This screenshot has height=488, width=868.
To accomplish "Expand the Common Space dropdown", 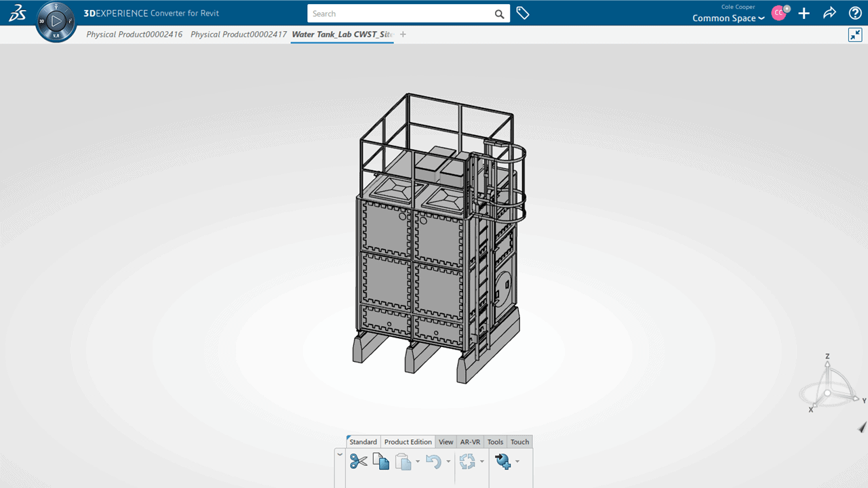I will tap(728, 18).
